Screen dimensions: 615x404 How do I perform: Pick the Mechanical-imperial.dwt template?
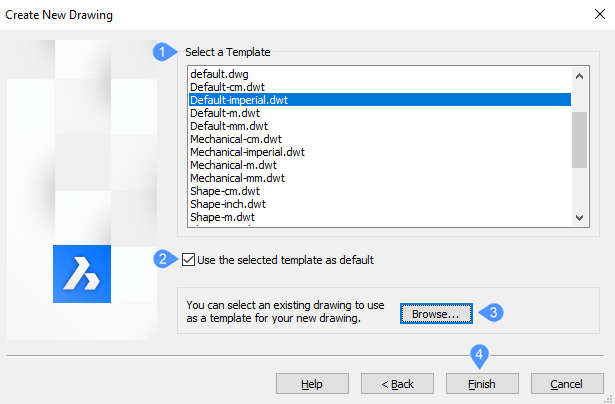(x=247, y=152)
